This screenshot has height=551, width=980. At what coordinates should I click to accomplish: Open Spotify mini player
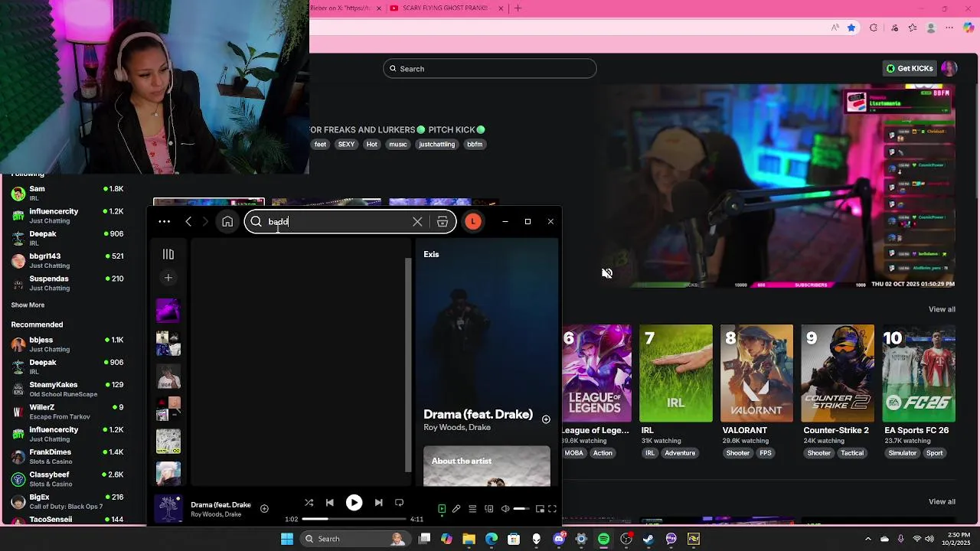point(540,509)
